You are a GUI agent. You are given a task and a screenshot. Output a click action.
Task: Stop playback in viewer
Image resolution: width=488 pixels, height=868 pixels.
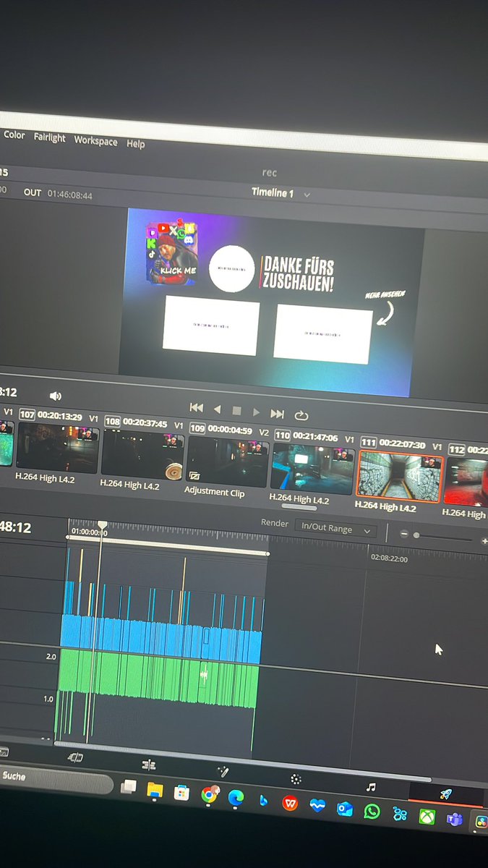coord(236,410)
